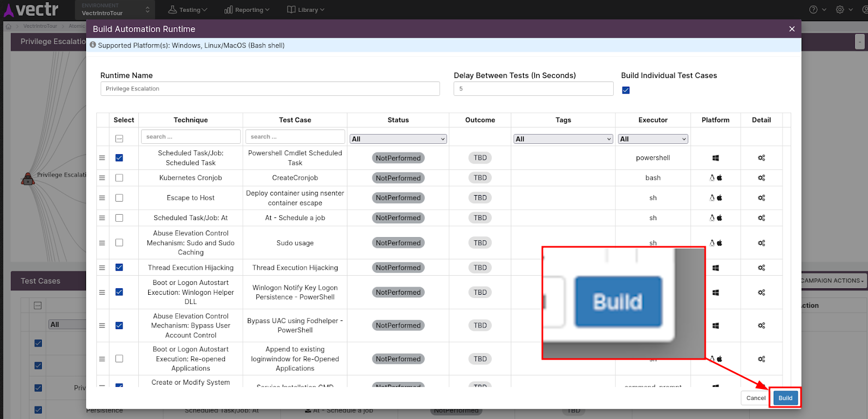Click the Runtime Name input field
Image resolution: width=868 pixels, height=419 pixels.
(270, 89)
